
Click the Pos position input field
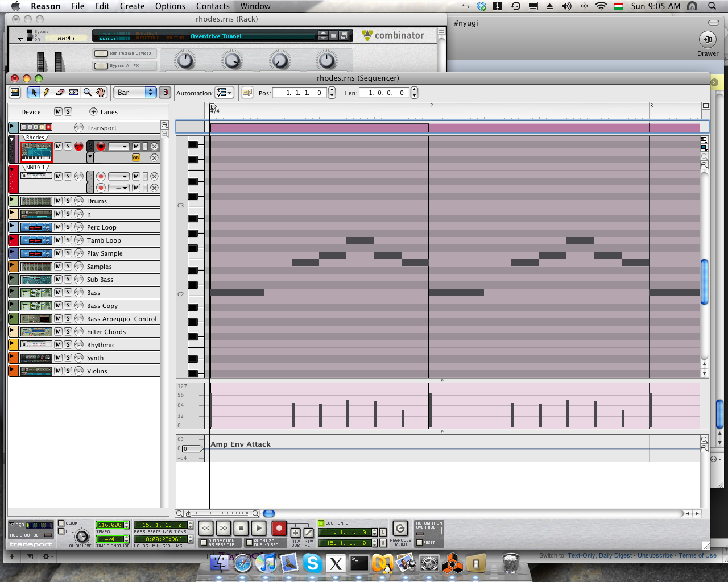tap(300, 93)
